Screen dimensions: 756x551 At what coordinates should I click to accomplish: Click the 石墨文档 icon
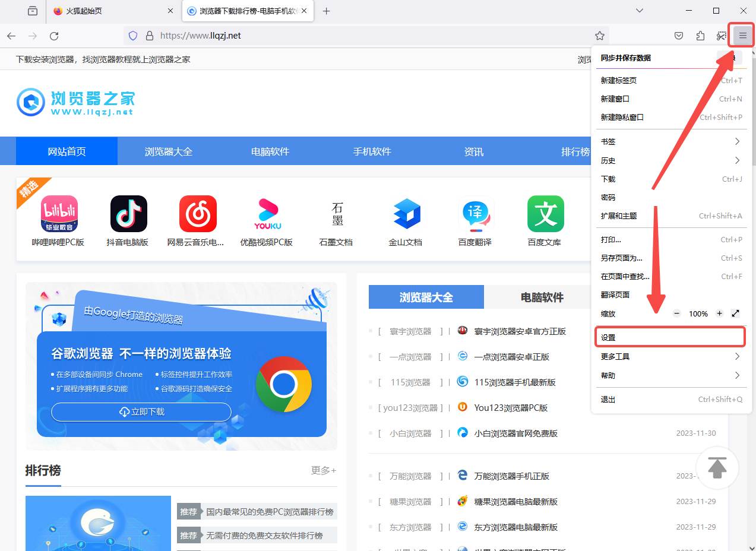[x=337, y=214]
